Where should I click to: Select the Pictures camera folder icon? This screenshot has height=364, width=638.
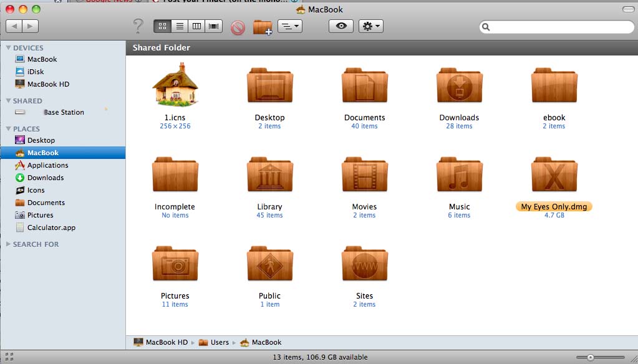(x=175, y=264)
